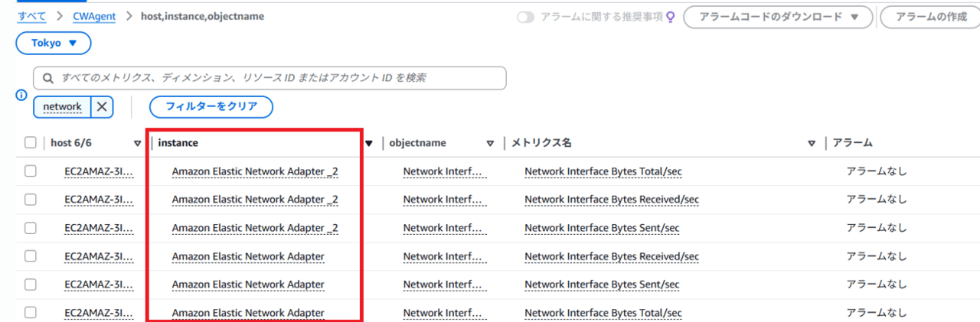Click the lightbulb alarm recommendations icon

click(671, 17)
